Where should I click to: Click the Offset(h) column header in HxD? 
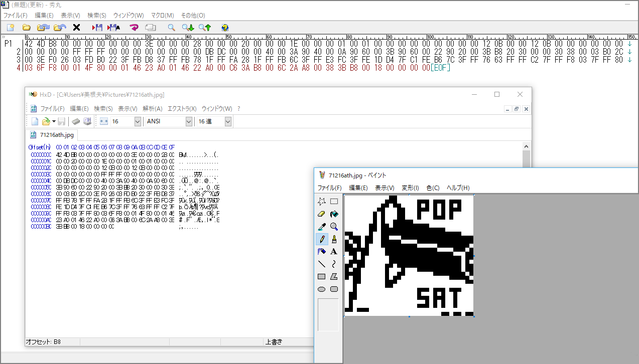pos(40,147)
